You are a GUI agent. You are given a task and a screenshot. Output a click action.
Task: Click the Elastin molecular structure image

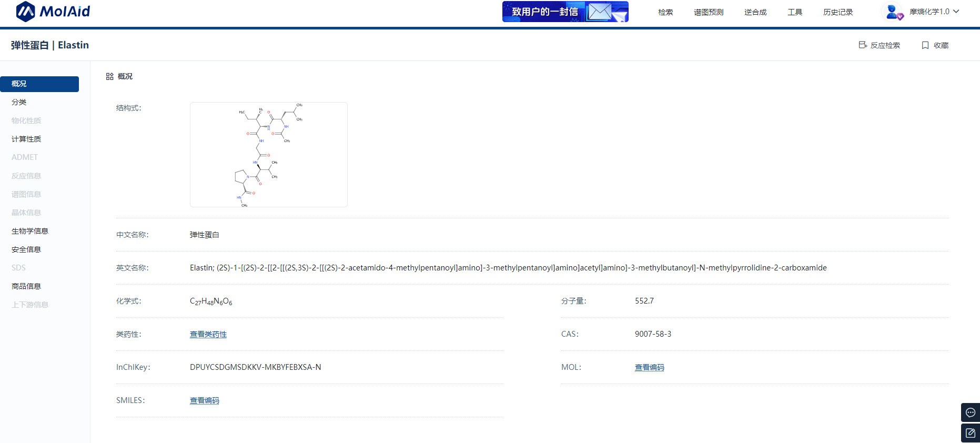[268, 155]
